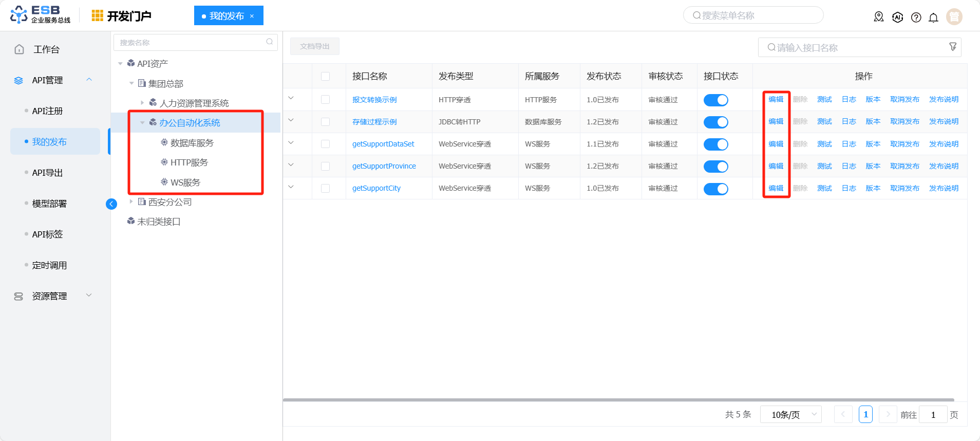This screenshot has height=441, width=980.
Task: Check the box for getSupportDataSet row
Action: point(325,144)
